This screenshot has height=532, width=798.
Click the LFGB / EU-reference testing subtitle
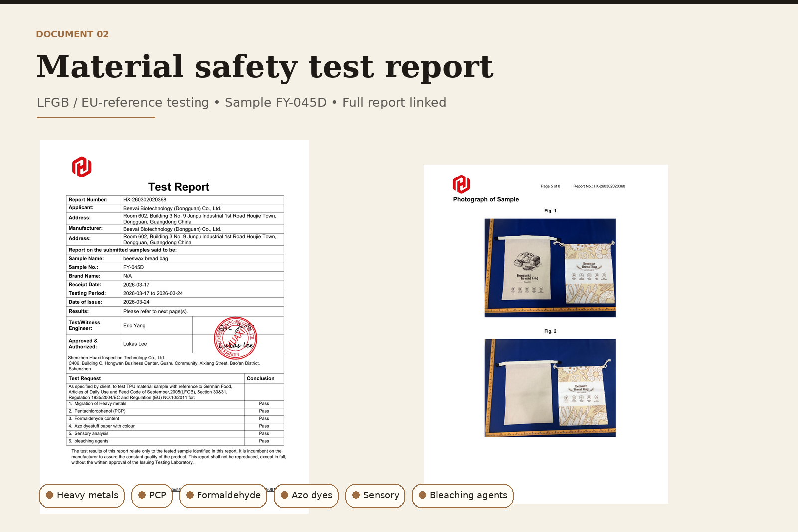(241, 103)
